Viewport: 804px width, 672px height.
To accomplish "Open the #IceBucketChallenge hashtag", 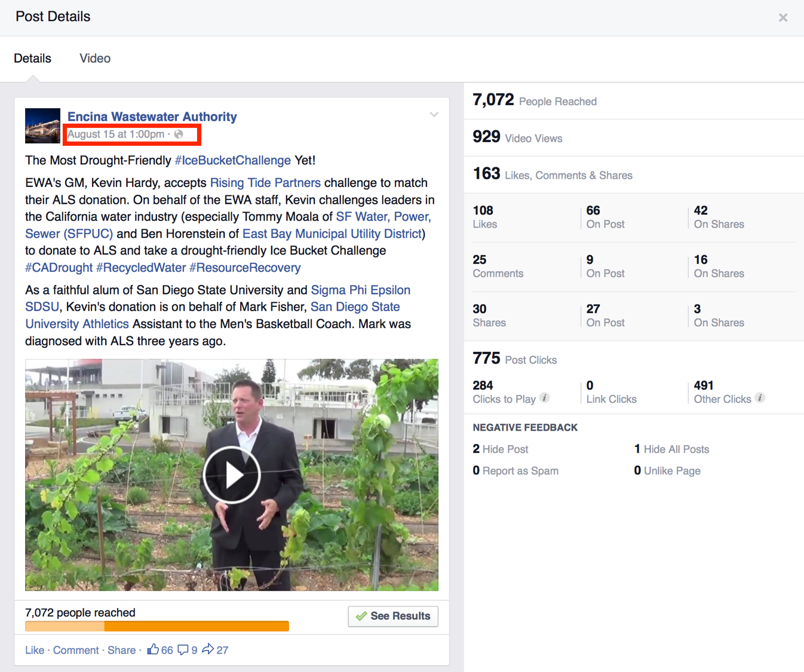I will pos(232,160).
